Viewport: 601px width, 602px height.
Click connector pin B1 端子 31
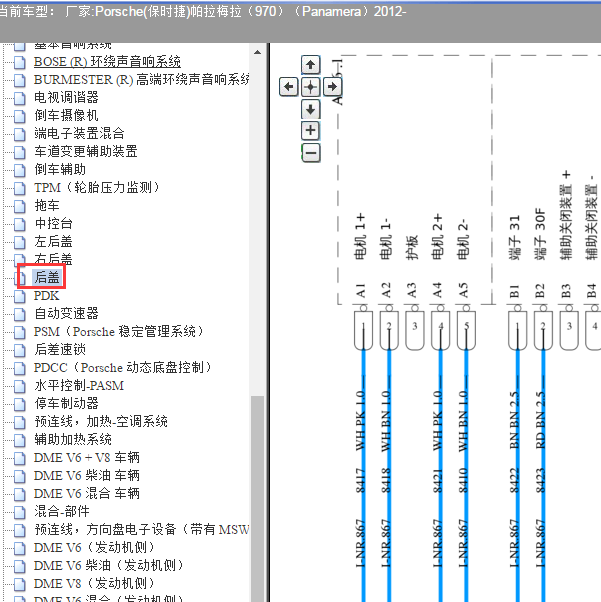[517, 331]
